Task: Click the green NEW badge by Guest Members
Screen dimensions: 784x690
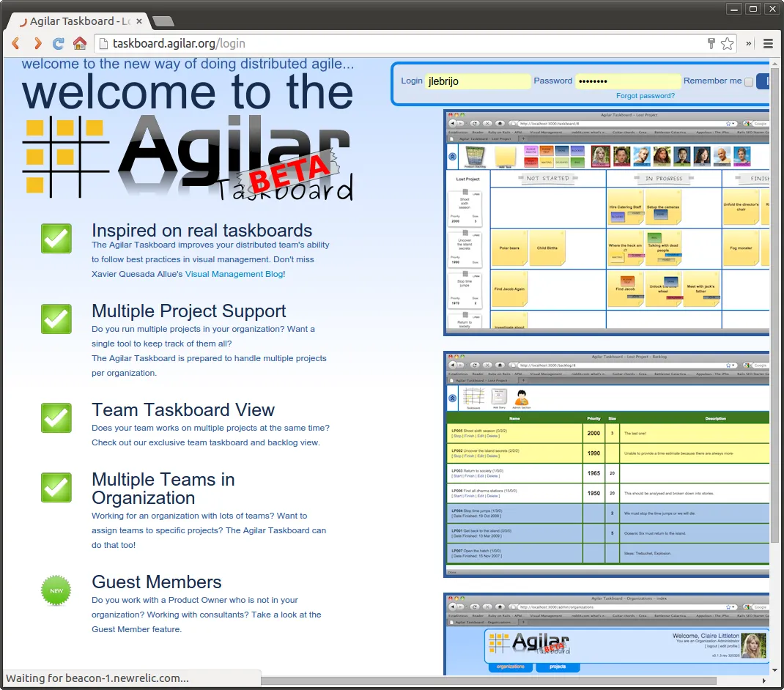Action: tap(56, 590)
